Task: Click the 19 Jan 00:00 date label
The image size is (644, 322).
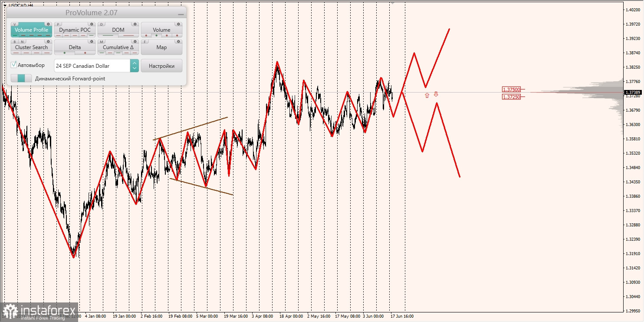Action: tap(124, 316)
